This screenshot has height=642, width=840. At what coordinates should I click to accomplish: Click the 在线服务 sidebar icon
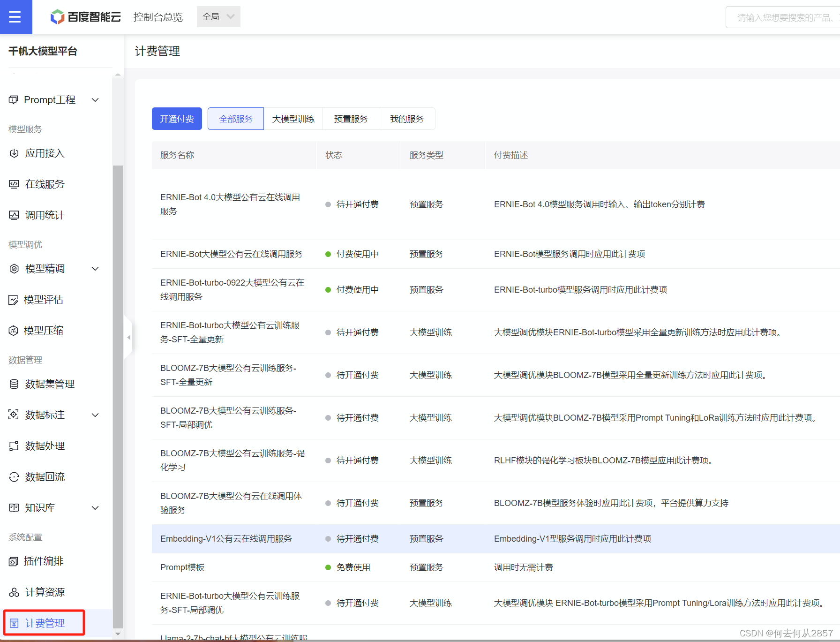click(14, 184)
